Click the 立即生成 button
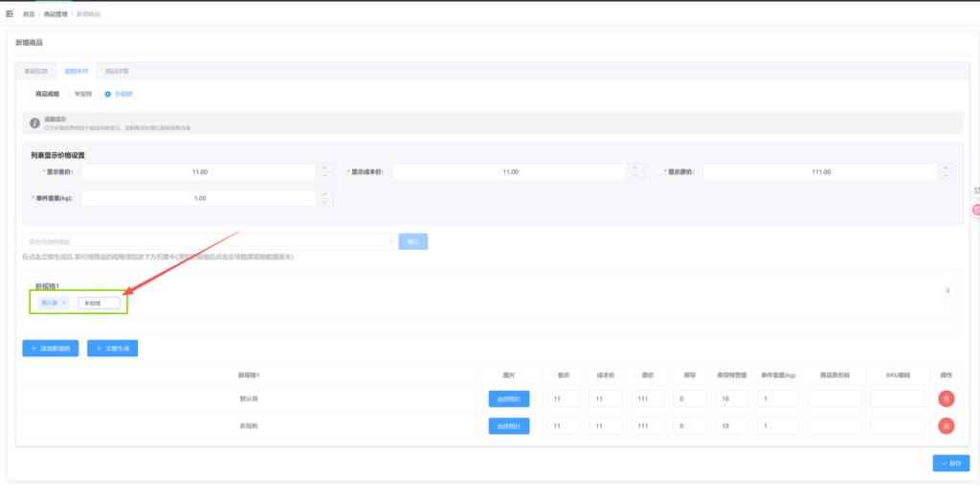This screenshot has width=980, height=498. tap(112, 349)
